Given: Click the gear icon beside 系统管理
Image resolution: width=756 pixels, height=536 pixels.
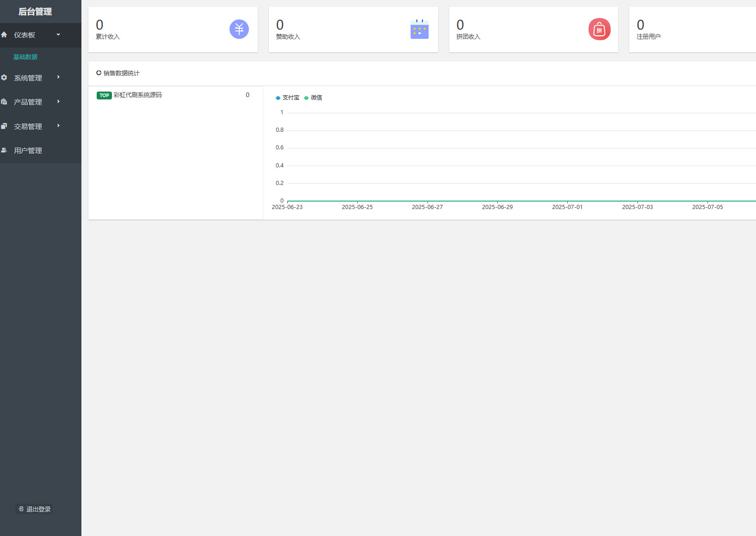Looking at the screenshot, I should click(4, 78).
